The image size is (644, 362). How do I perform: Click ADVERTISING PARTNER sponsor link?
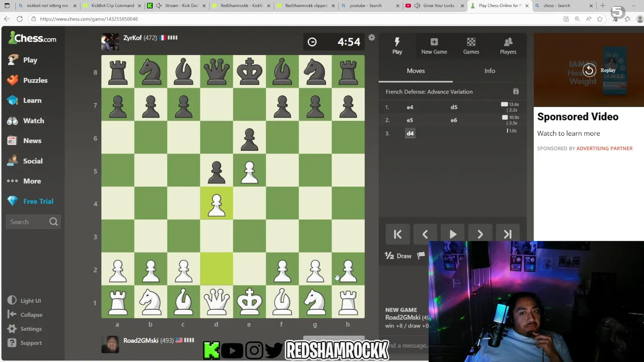pos(604,148)
